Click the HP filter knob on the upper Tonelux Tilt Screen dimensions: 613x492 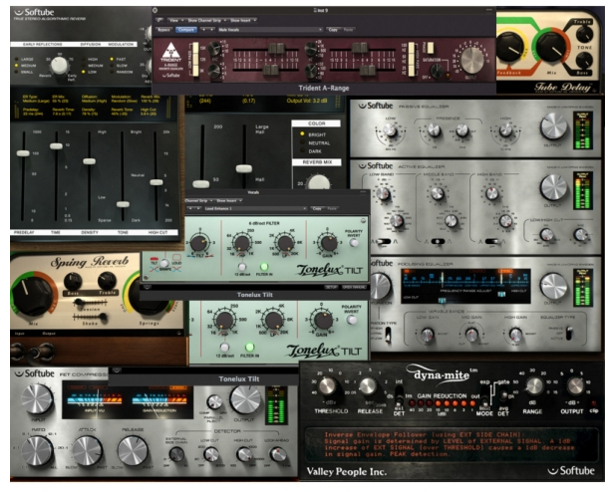242,243
